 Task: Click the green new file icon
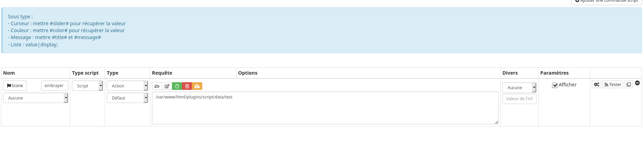[177, 86]
